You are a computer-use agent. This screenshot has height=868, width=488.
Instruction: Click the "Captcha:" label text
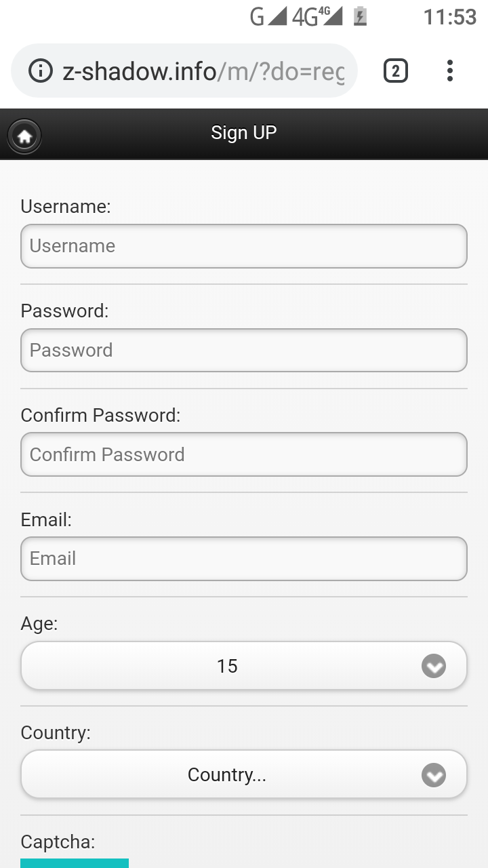point(58,842)
